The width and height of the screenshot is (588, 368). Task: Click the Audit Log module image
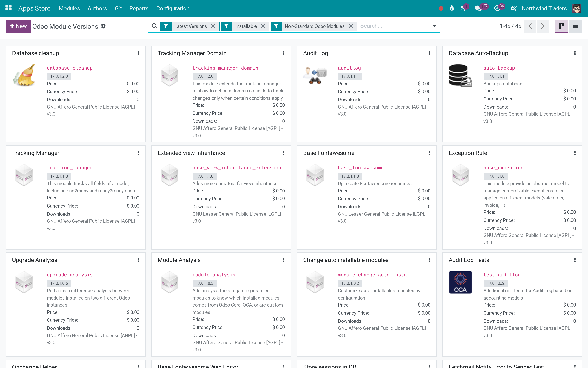pyautogui.click(x=315, y=75)
